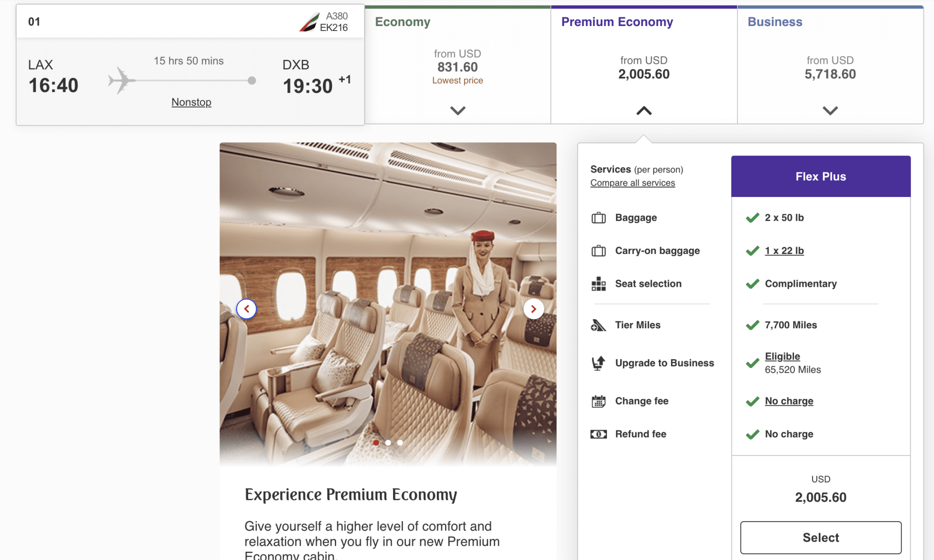Click the Tier Miles plane icon
Viewport: 934px width, 560px height.
point(598,325)
